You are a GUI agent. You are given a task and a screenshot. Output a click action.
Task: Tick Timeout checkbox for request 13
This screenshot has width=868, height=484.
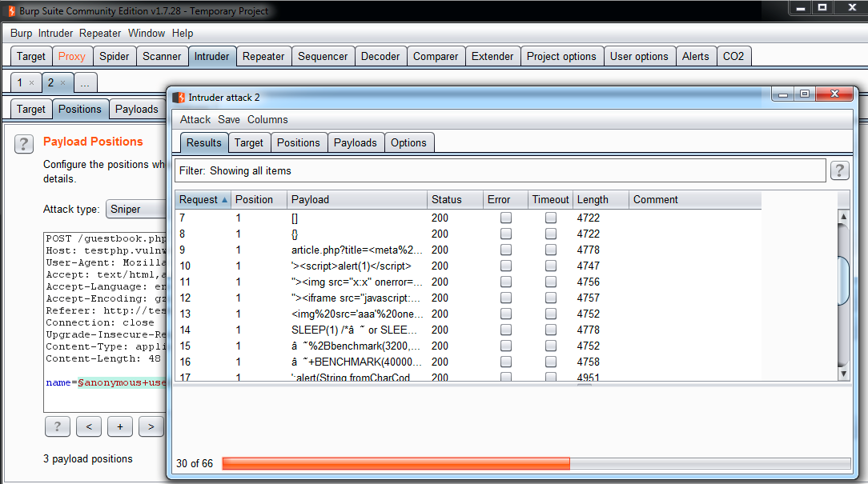551,314
